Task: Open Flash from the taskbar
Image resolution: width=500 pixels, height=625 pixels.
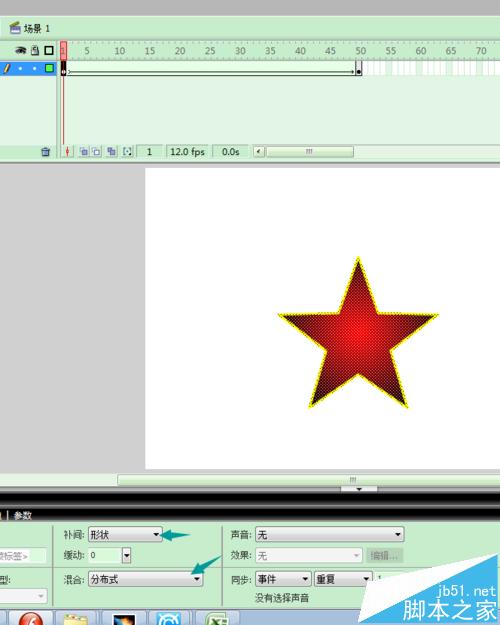Action: pyautogui.click(x=31, y=618)
